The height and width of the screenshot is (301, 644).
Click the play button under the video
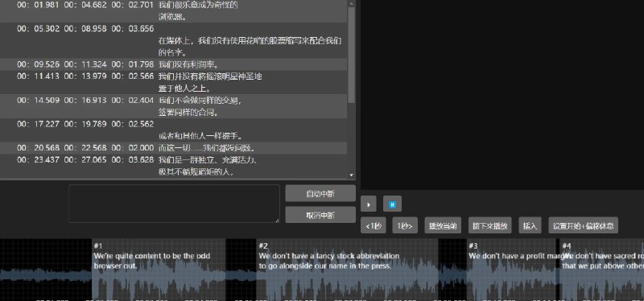point(369,204)
